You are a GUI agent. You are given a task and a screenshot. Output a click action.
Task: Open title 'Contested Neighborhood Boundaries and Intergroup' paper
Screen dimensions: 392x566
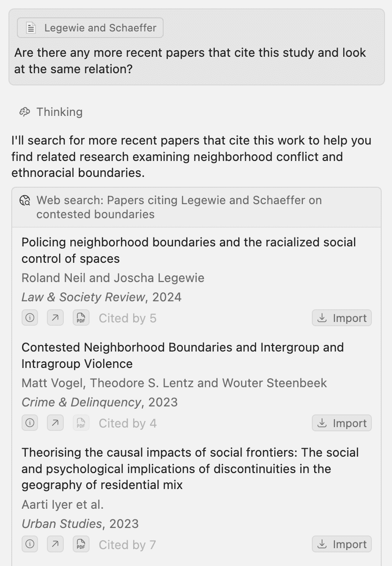[182, 355]
